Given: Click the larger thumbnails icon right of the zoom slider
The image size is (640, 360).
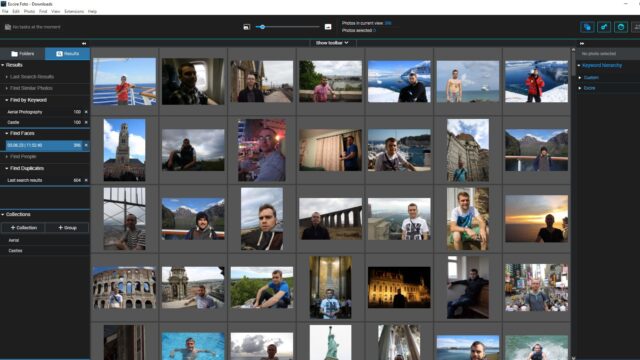Looking at the screenshot, I should click(328, 27).
